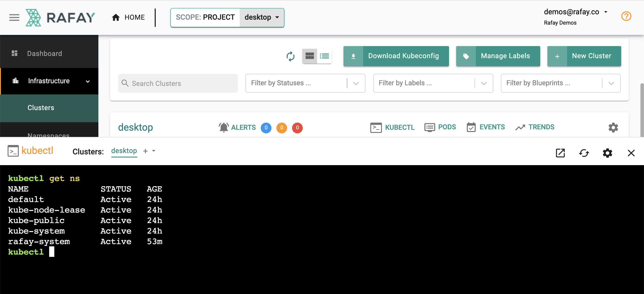The width and height of the screenshot is (644, 294).
Task: Click the KUBECTL terminal icon on desktop cluster
Action: [x=376, y=127]
